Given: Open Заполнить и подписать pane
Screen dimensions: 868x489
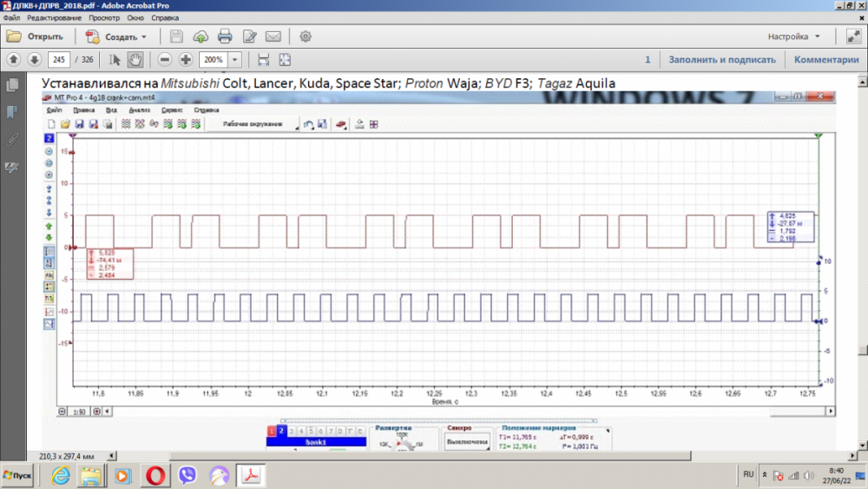Looking at the screenshot, I should click(x=721, y=60).
